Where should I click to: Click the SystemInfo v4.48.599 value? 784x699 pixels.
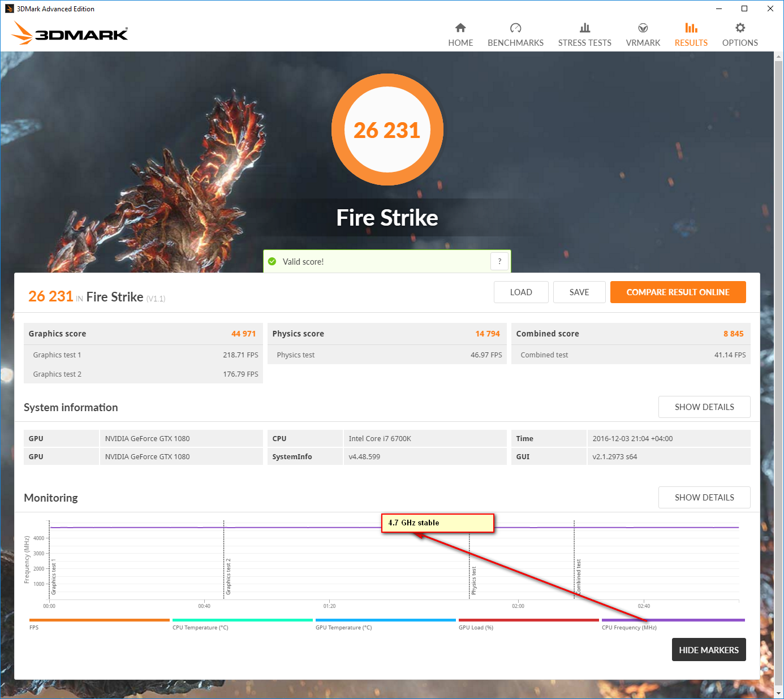[425, 456]
